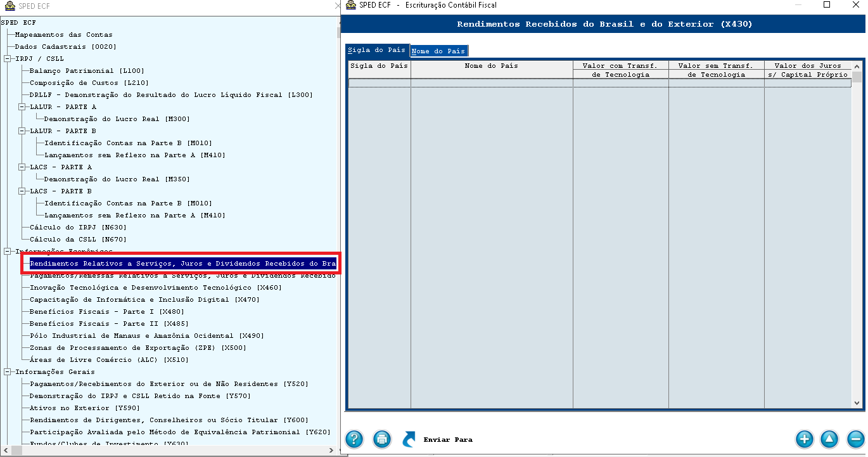Select Mapeamentos das Contas in tree

point(63,35)
